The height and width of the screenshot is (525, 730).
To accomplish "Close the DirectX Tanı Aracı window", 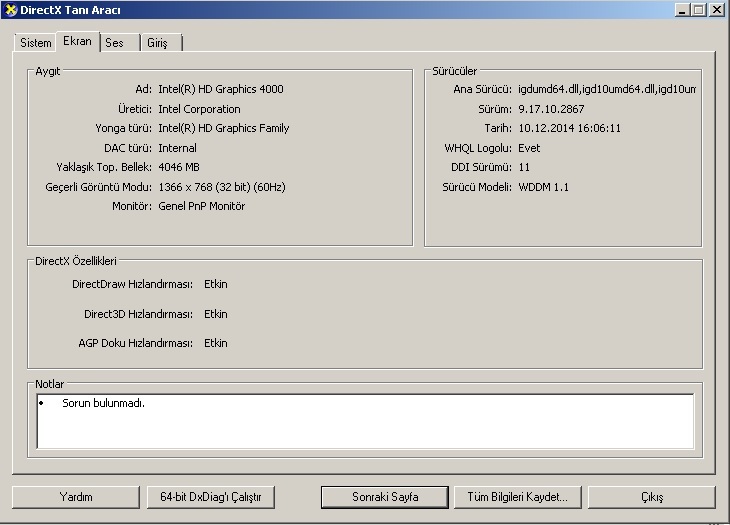I will click(716, 10).
